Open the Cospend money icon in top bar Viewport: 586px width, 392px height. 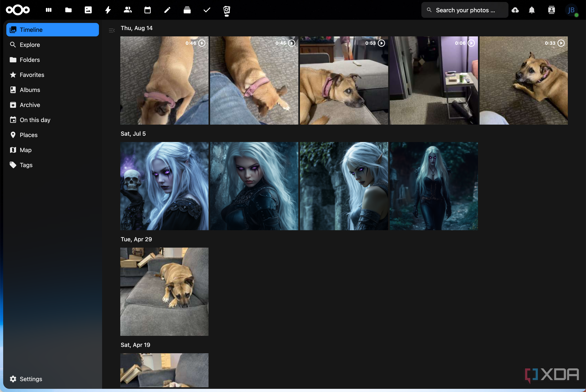227,10
